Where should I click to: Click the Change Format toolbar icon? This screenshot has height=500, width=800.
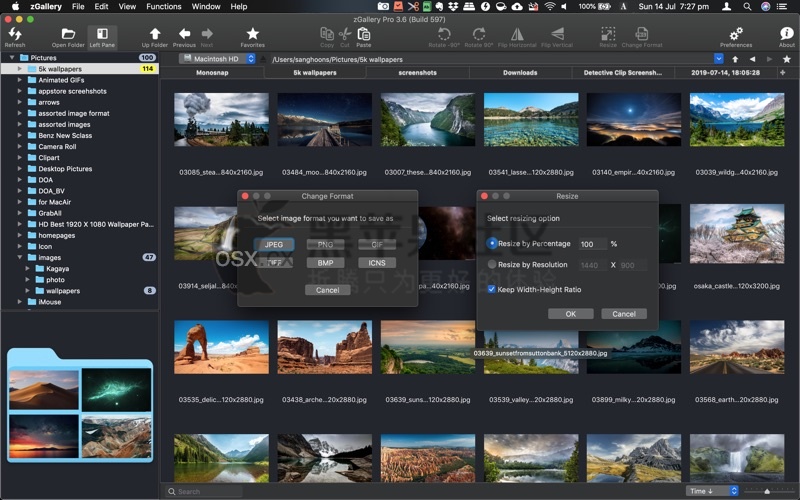point(641,34)
